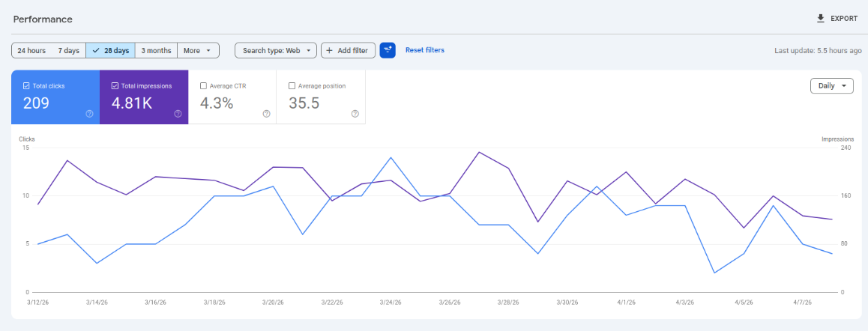Image resolution: width=868 pixels, height=331 pixels.
Task: Uncheck the Total impressions checkbox
Action: pos(115,86)
